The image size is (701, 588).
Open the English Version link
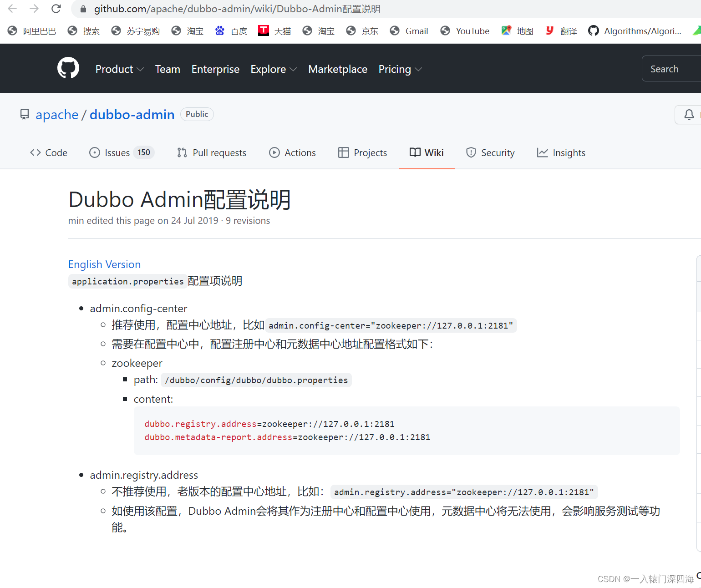[x=104, y=264]
